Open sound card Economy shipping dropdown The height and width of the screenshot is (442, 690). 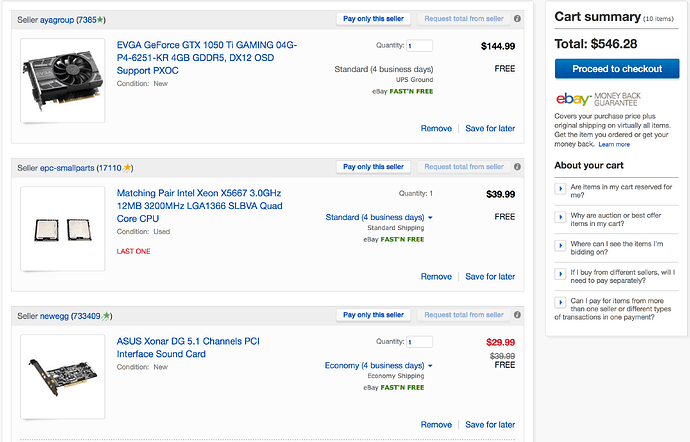(x=378, y=366)
